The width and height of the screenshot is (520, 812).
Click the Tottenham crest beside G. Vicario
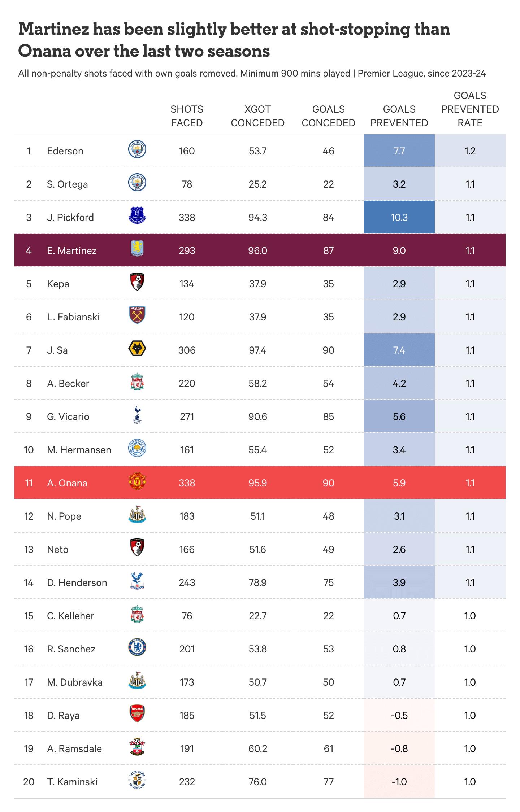coord(137,415)
